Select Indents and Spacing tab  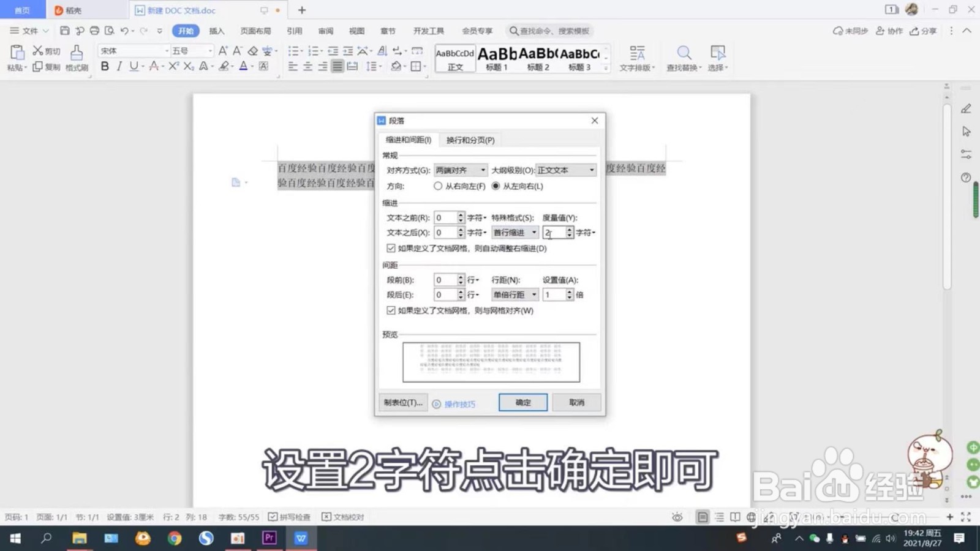pyautogui.click(x=409, y=140)
